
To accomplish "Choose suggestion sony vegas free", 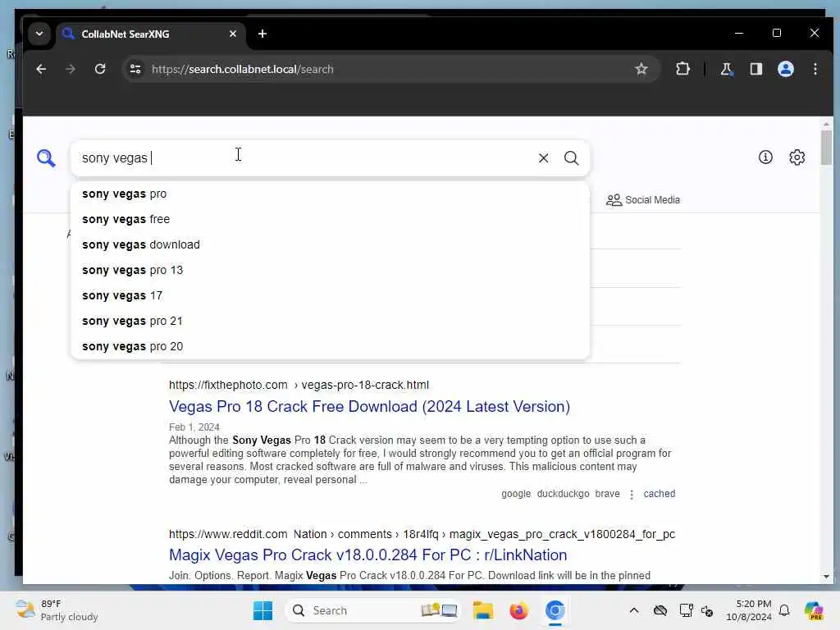I will point(330,219).
